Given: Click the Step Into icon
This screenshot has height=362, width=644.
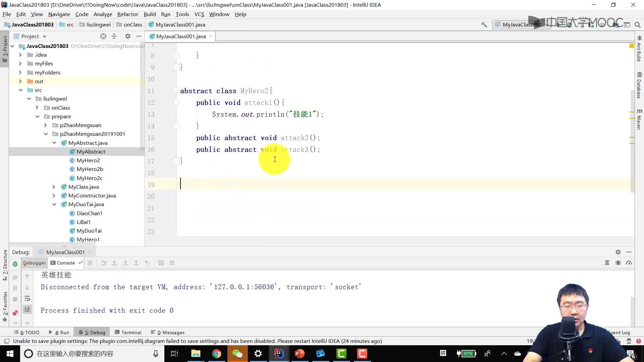Looking at the screenshot, I should coord(114,263).
